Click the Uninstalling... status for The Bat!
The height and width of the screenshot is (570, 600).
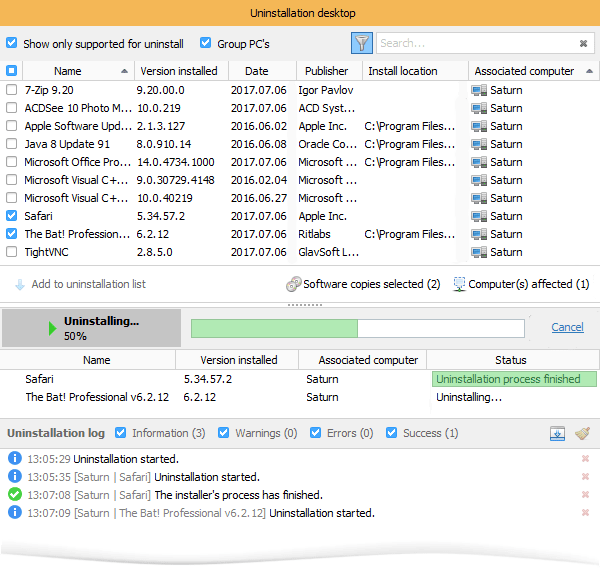469,397
